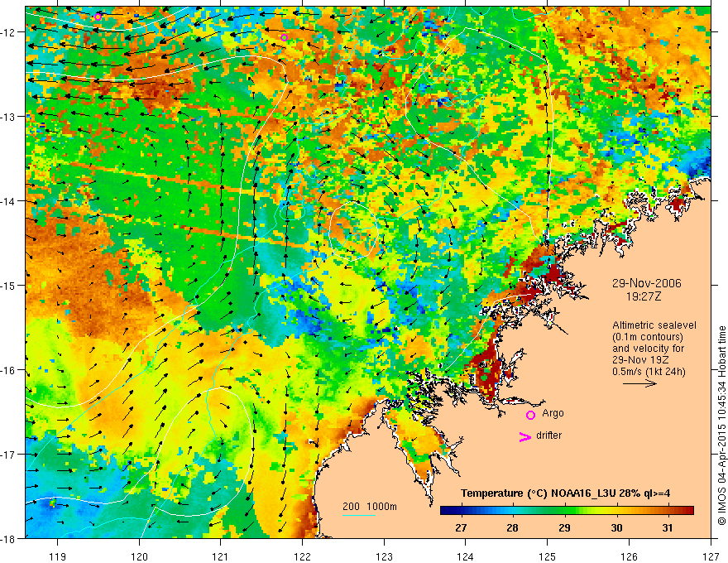Click the latitude axis label -12
This screenshot has width=728, height=563.
pos(8,32)
